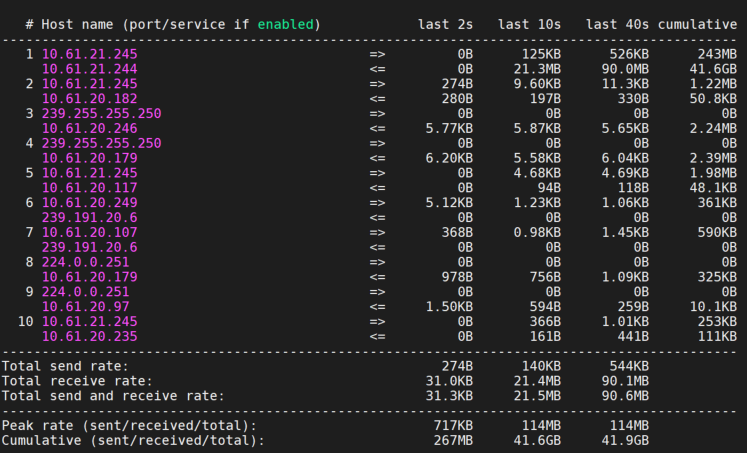Select host 10.61.20.235 at the bottom

point(90,336)
